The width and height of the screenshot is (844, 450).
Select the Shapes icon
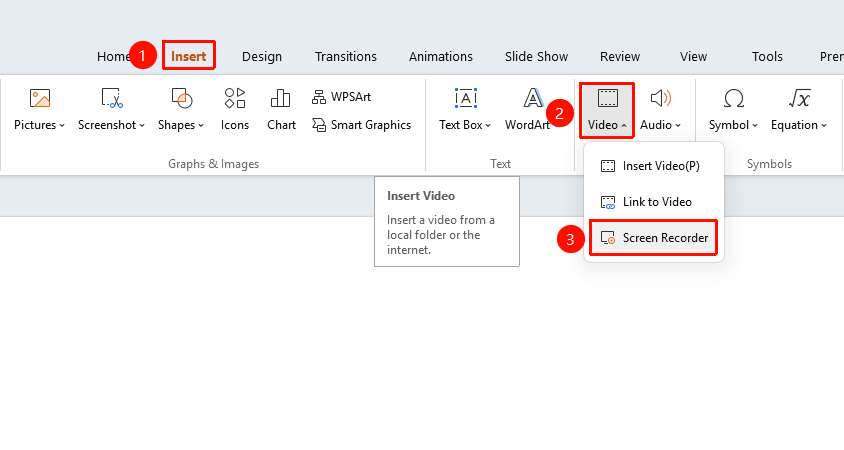182,99
